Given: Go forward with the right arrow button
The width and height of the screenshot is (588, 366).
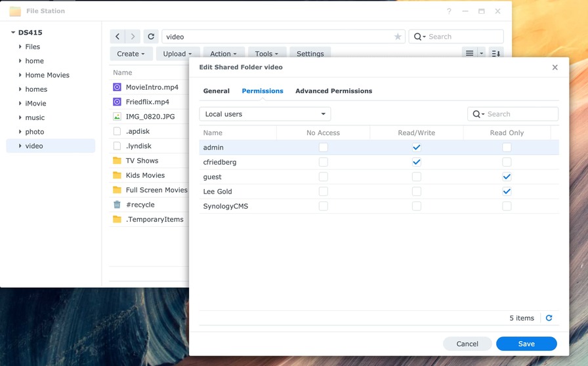Looking at the screenshot, I should (133, 36).
